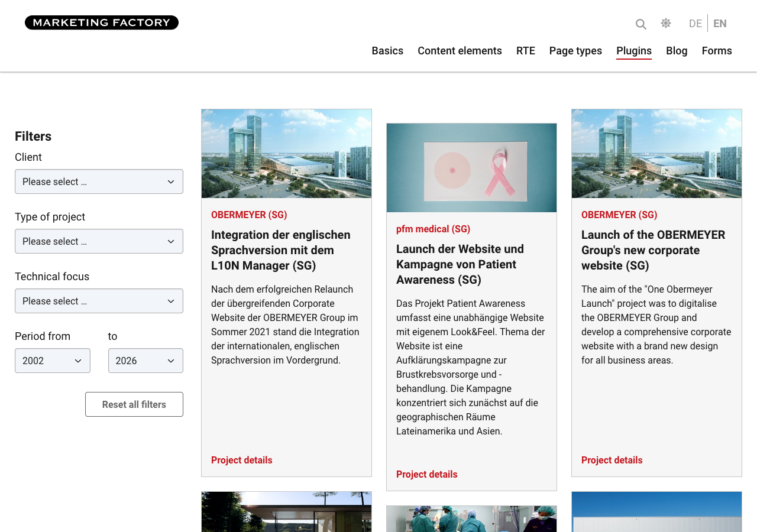Toggle the light/dark theme sun icon
The image size is (757, 532).
(666, 23)
